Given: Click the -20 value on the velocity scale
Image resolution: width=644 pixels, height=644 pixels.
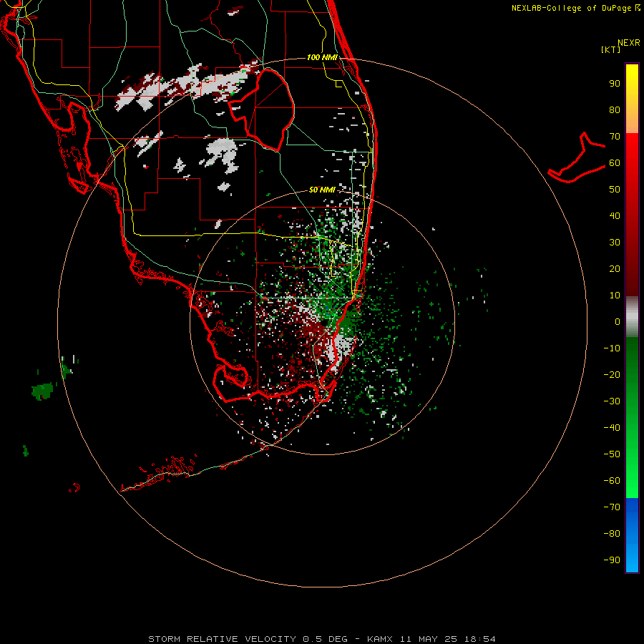Looking at the screenshot, I should [612, 375].
